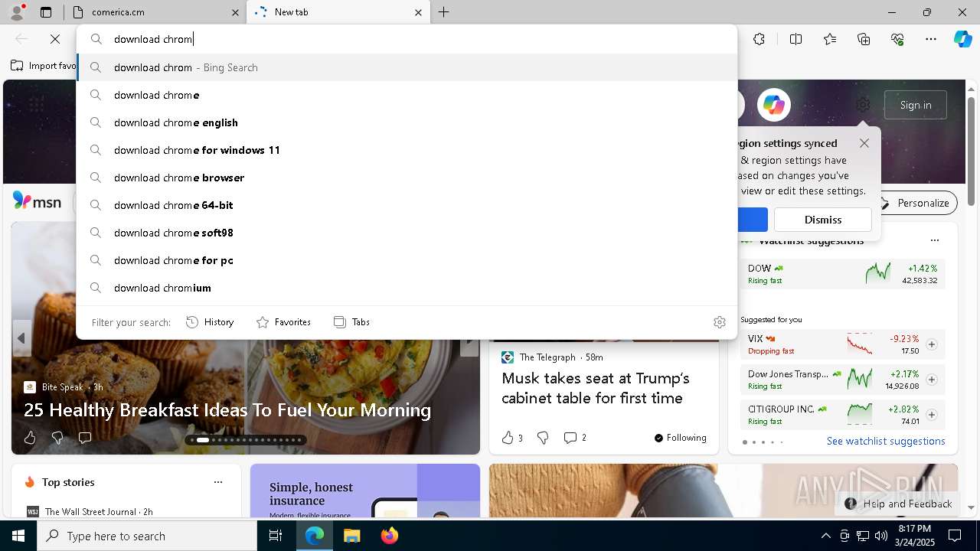This screenshot has width=980, height=551.
Task: Dislike the Healthy Breakfast story
Action: [x=57, y=438]
